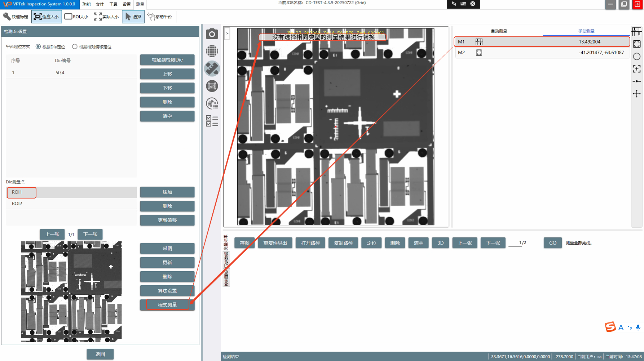Select the point-on-line measurement tool
The height and width of the screenshot is (361, 644).
pyautogui.click(x=637, y=81)
